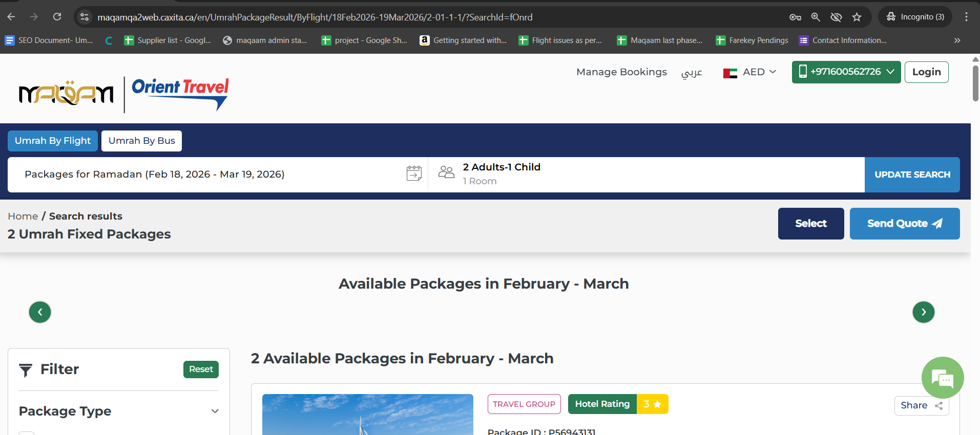
Task: Switch language to Arabic (عربي)
Action: [x=691, y=73]
